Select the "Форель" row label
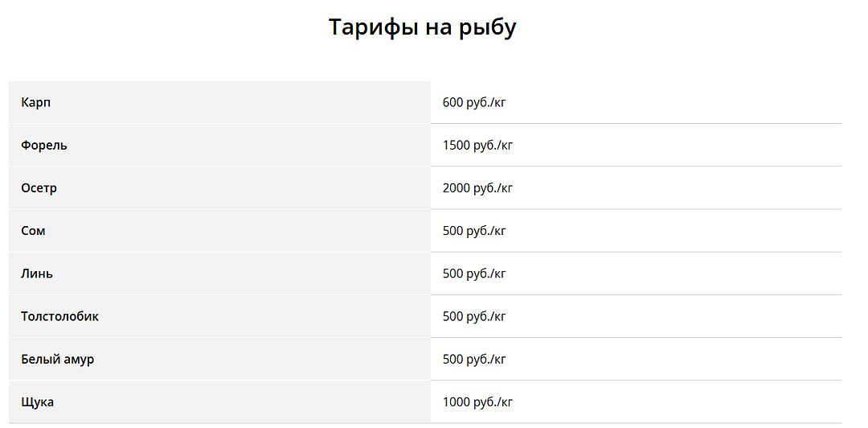Viewport: 868px width, 428px height. pyautogui.click(x=44, y=146)
